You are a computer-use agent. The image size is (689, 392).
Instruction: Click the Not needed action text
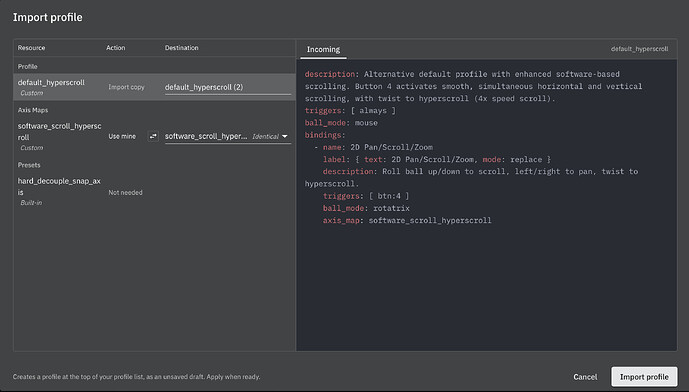click(x=125, y=192)
